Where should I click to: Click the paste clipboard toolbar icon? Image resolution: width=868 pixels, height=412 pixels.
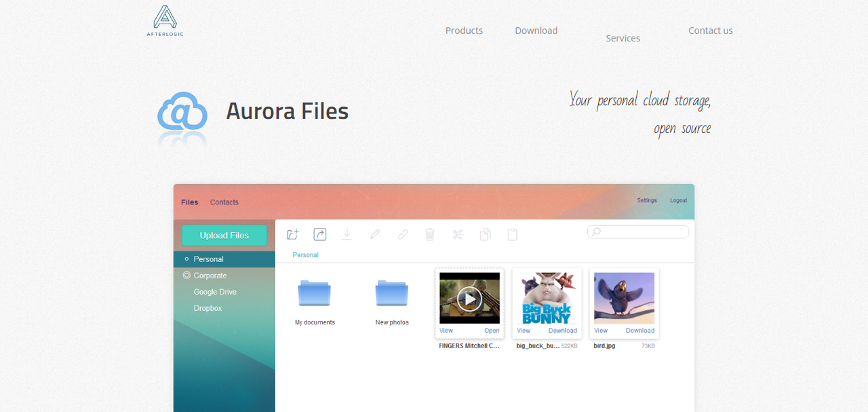[513, 234]
